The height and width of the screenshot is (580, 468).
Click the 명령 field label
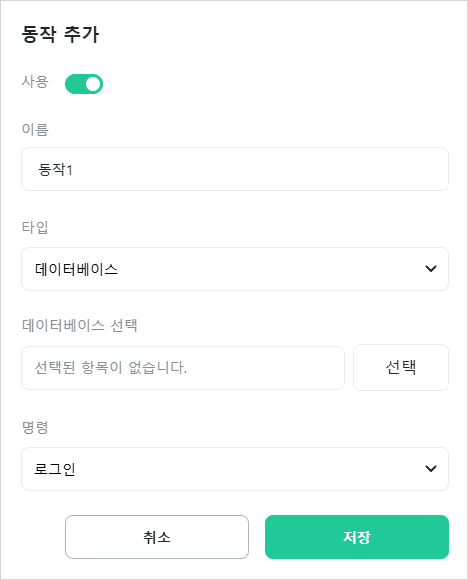click(35, 427)
